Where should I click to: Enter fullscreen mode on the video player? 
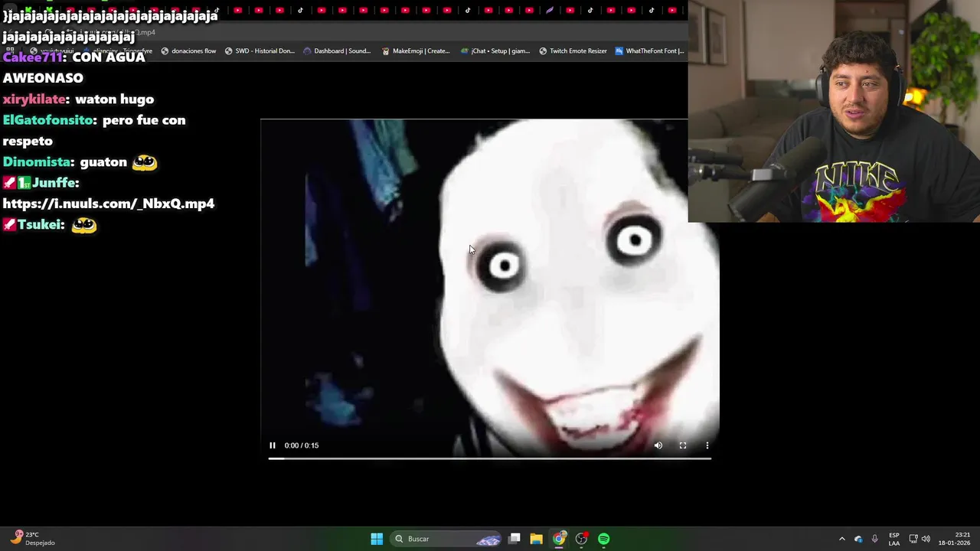pos(683,445)
